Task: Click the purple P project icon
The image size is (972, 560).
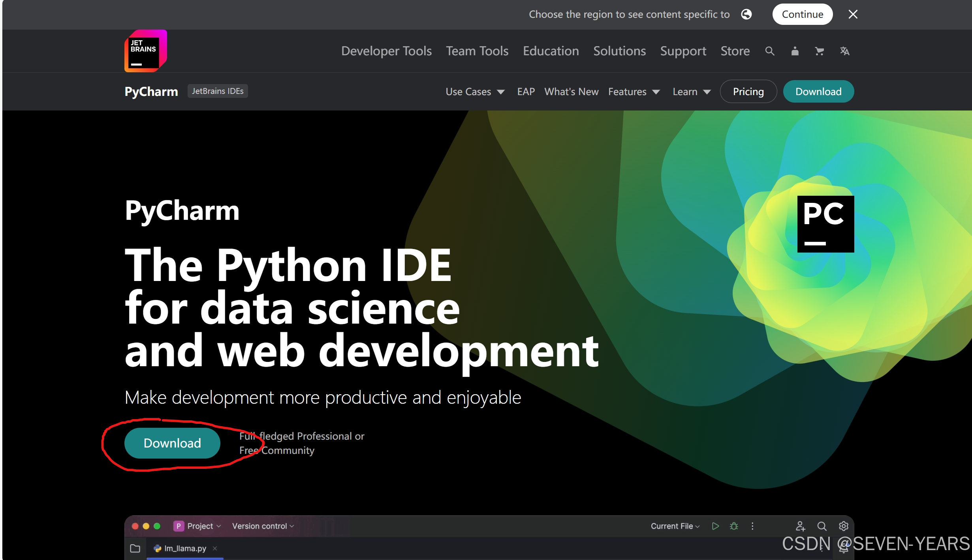Action: coord(179,526)
